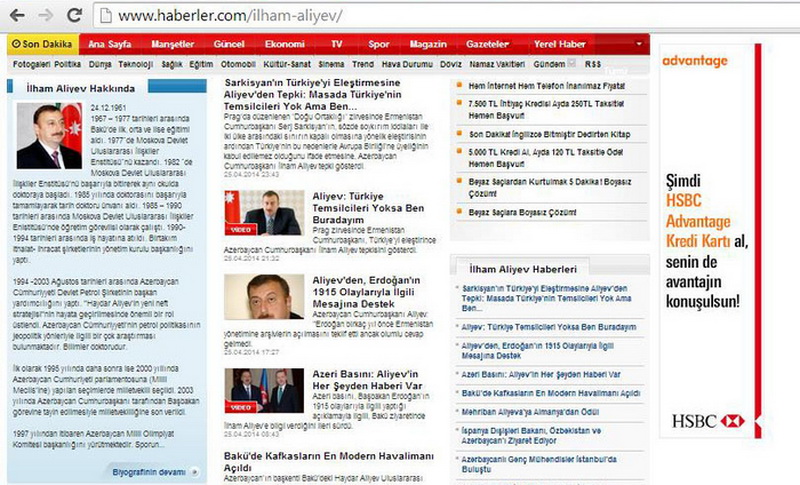Click İlham Aliyev's portrait photo in biography
The height and width of the screenshot is (485, 800).
[x=49, y=135]
